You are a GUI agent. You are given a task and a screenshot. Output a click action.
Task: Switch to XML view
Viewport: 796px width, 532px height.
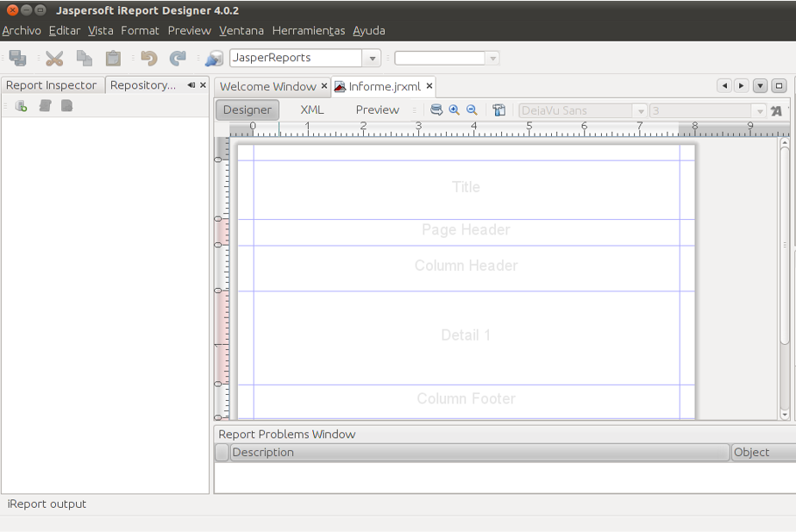click(311, 110)
